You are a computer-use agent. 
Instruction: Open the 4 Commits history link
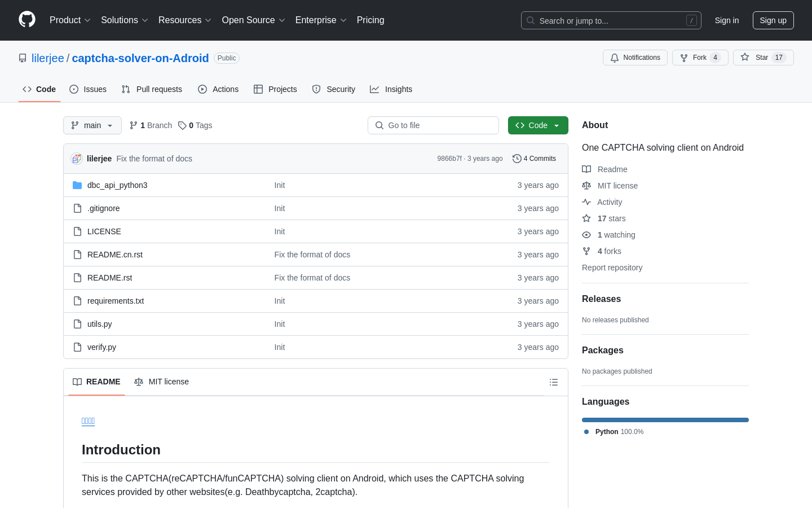click(534, 159)
